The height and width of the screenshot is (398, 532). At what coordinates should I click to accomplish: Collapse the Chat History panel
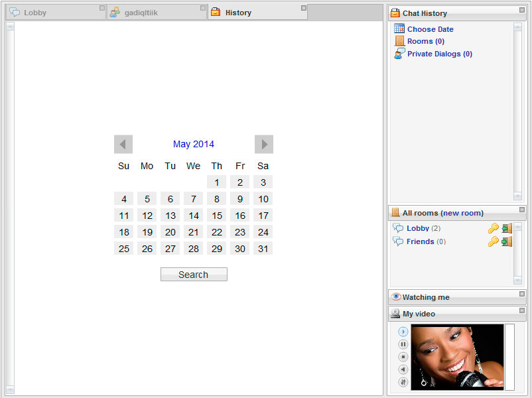tap(521, 9)
